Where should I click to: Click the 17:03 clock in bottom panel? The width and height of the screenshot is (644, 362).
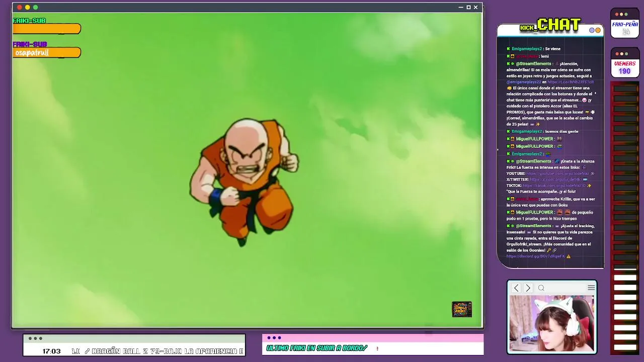(51, 351)
